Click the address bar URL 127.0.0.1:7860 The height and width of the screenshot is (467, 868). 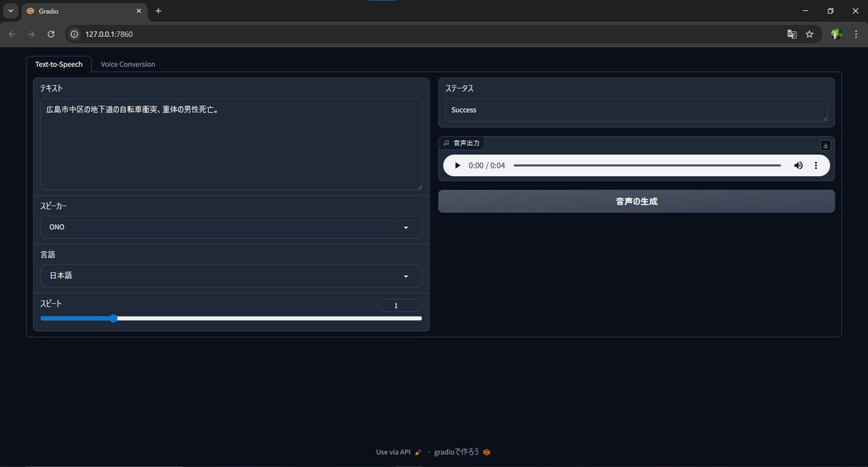[109, 34]
